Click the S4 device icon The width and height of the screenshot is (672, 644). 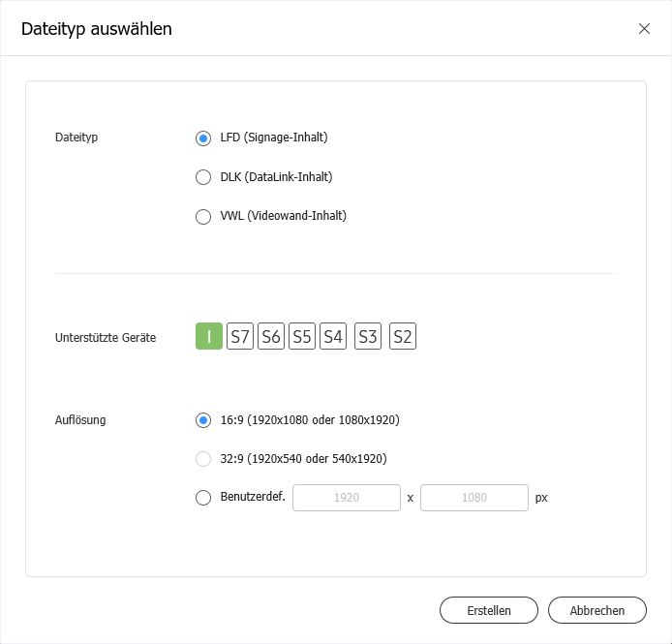point(333,337)
